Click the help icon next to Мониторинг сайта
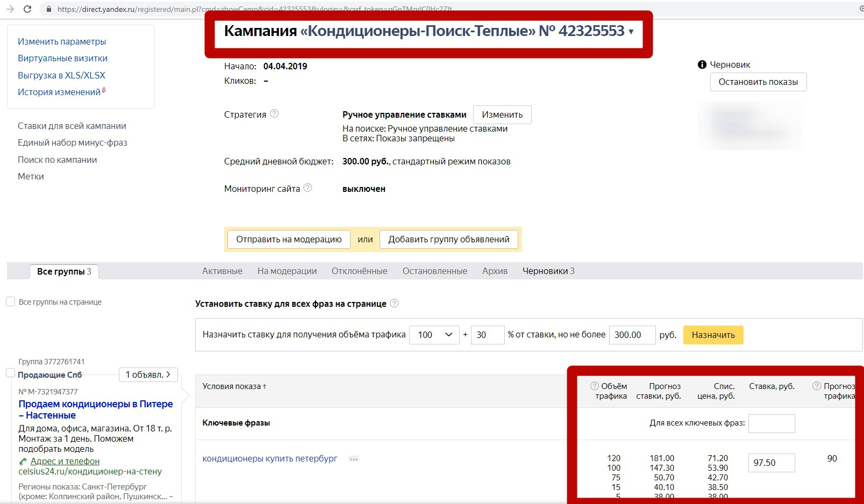 pos(308,188)
